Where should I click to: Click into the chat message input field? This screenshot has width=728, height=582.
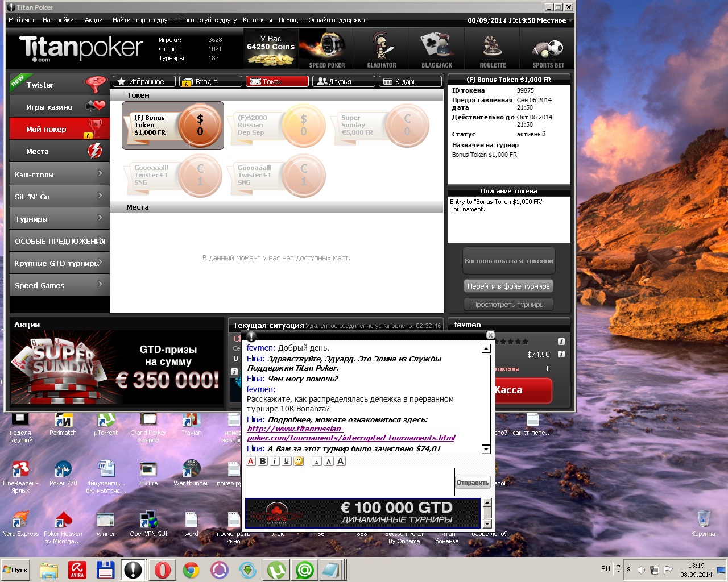pos(350,482)
